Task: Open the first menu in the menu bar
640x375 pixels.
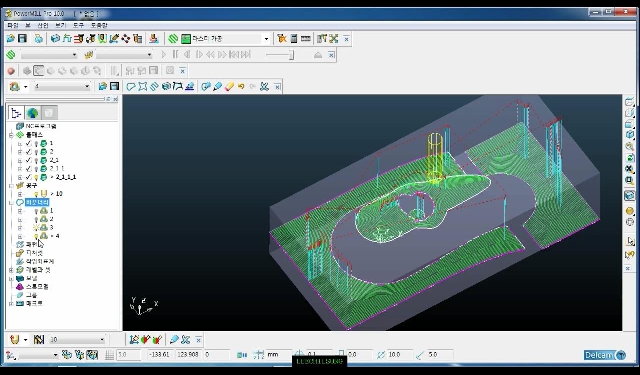Action: coord(13,25)
